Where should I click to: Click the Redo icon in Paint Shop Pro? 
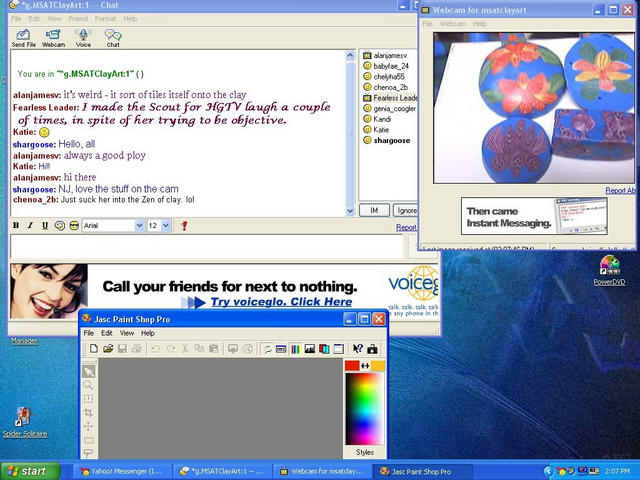171,349
